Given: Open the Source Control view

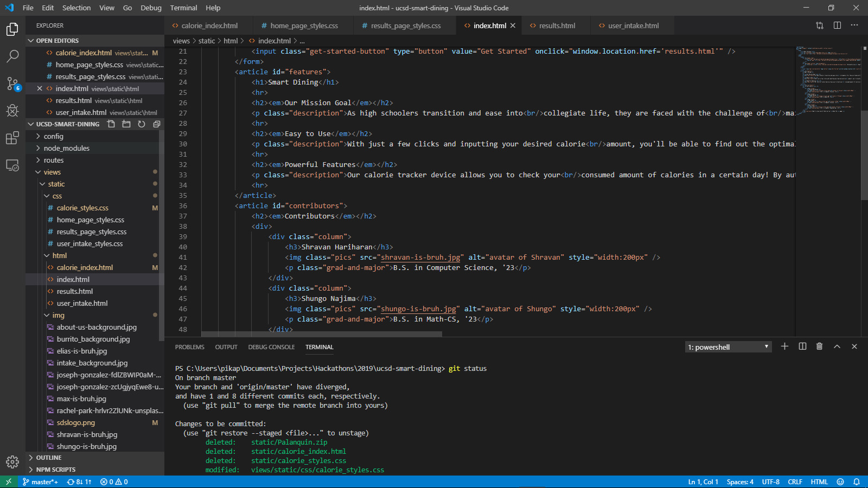Looking at the screenshot, I should [x=12, y=84].
